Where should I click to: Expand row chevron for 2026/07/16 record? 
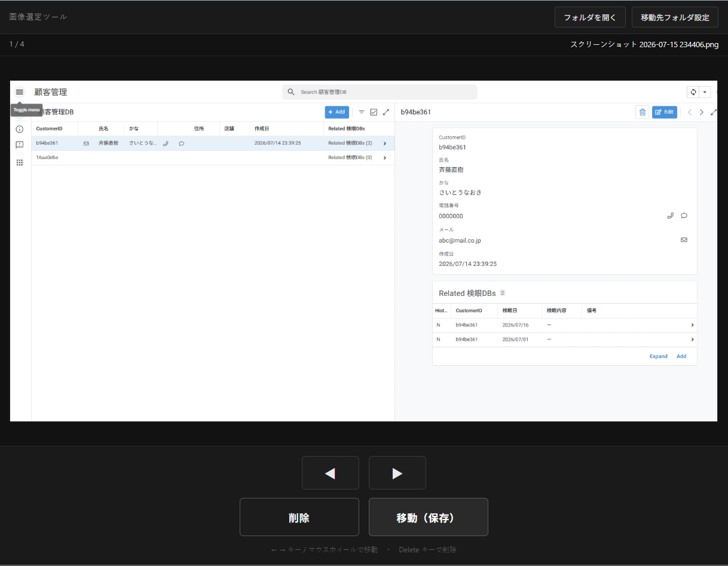(693, 325)
